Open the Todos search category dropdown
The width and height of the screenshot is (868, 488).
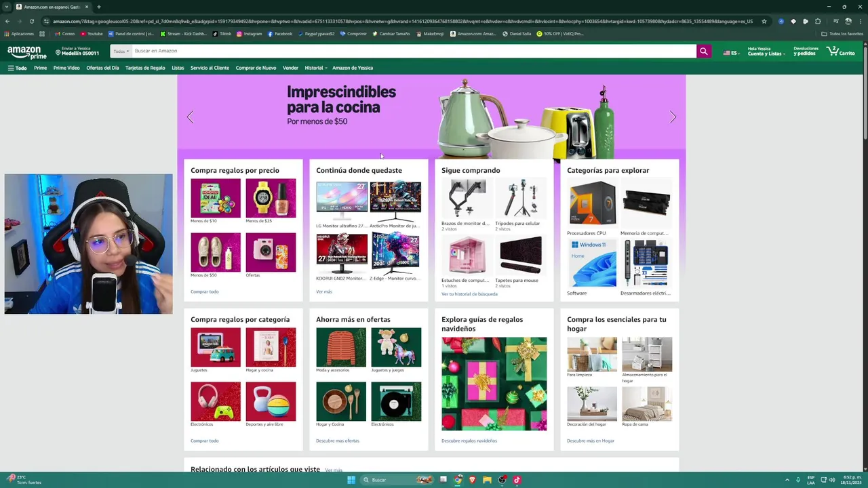tap(121, 51)
